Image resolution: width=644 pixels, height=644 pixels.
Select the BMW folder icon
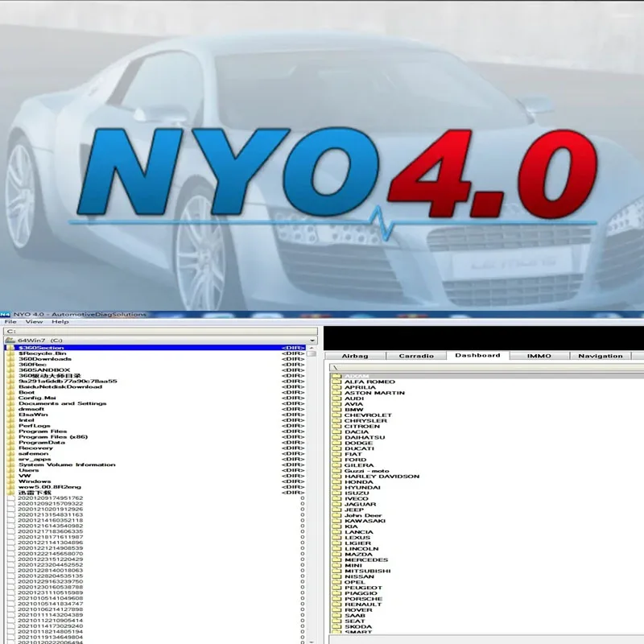[x=336, y=410]
